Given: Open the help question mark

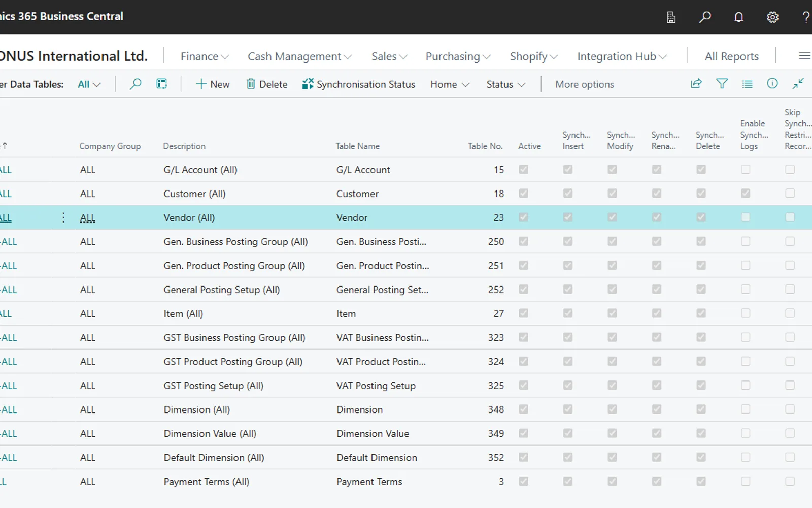Looking at the screenshot, I should pyautogui.click(x=806, y=17).
